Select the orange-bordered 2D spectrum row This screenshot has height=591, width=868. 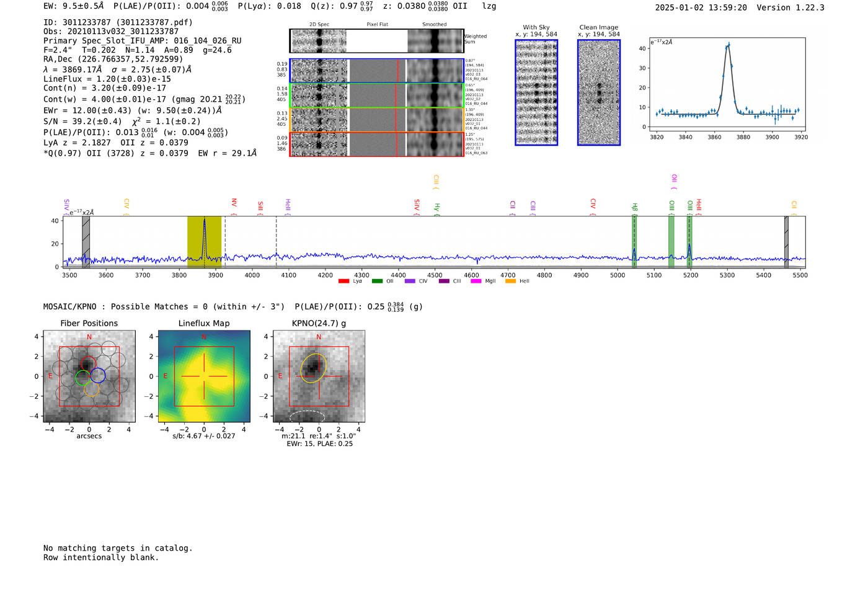click(377, 120)
